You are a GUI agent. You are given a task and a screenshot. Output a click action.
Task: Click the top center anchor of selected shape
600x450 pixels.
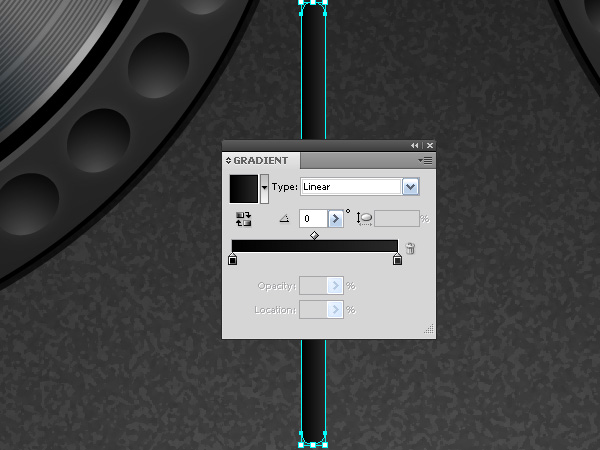(x=313, y=2)
